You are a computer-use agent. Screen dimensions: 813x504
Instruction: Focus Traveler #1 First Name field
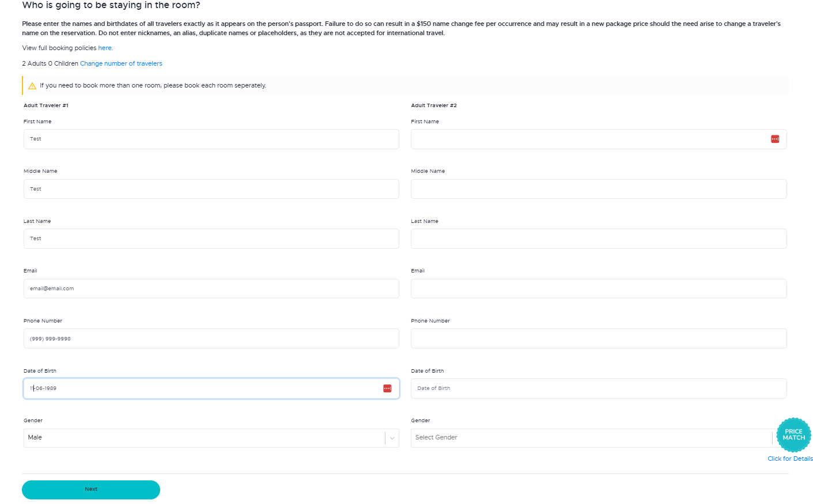tap(211, 139)
